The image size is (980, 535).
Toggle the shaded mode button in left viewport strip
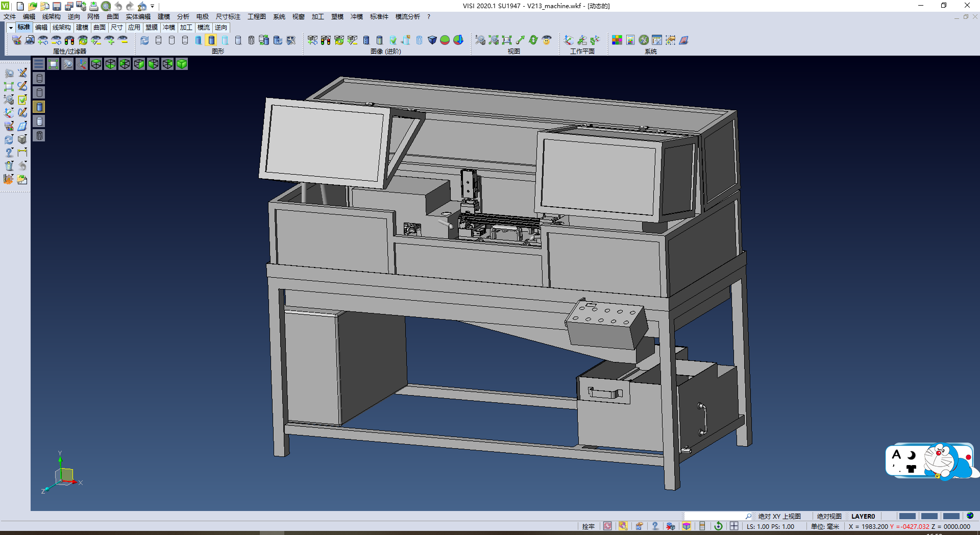[x=39, y=107]
